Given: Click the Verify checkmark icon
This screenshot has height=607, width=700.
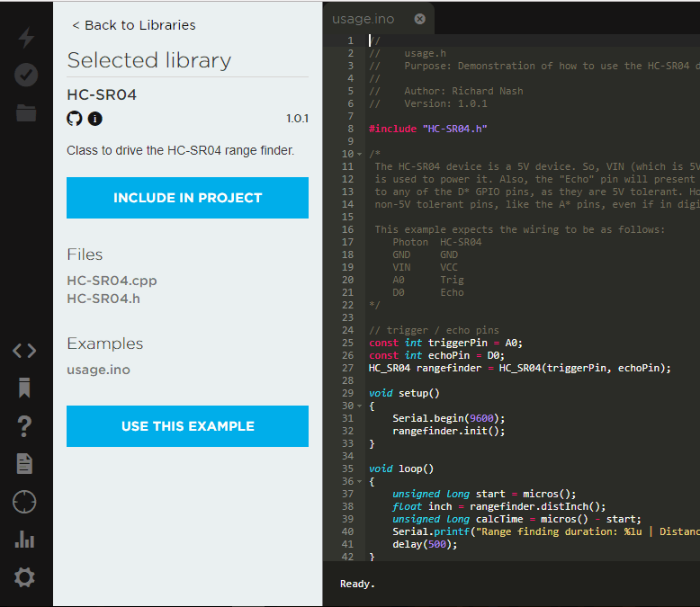Looking at the screenshot, I should pyautogui.click(x=26, y=75).
